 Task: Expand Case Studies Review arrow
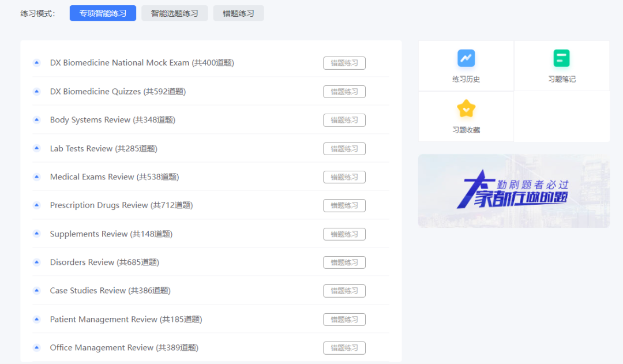coord(36,291)
